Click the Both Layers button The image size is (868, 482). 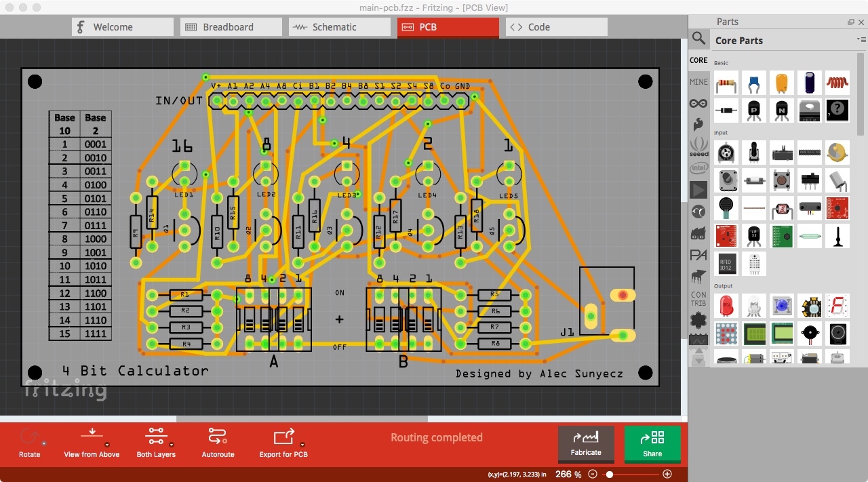click(x=156, y=443)
